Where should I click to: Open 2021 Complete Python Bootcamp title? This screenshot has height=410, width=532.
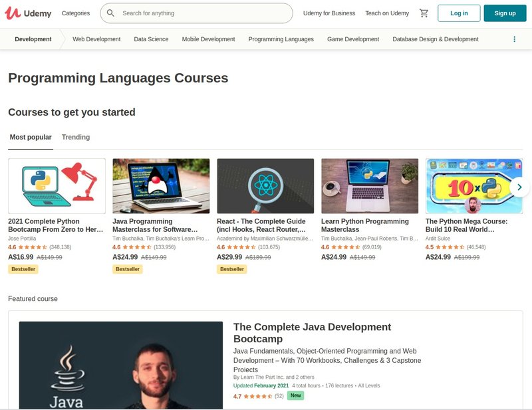click(56, 225)
